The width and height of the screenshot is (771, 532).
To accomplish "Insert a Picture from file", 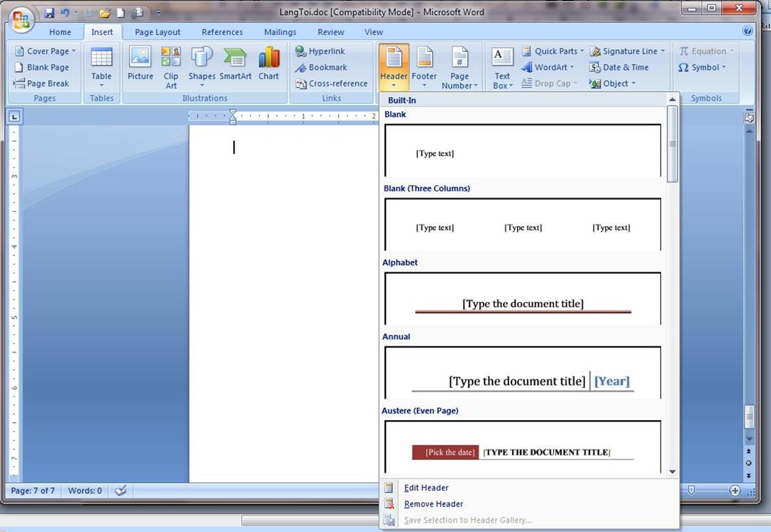I will (x=140, y=64).
